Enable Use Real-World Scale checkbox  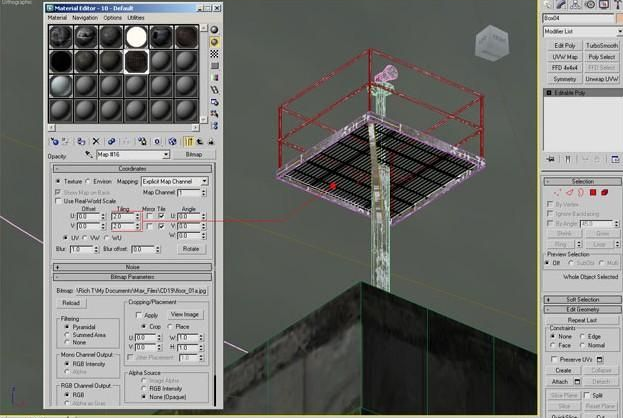[58, 201]
